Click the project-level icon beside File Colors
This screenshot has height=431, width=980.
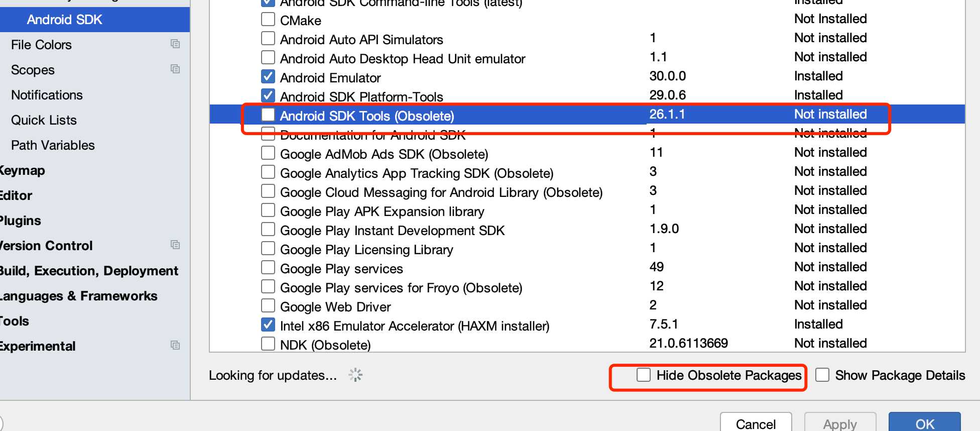[175, 44]
